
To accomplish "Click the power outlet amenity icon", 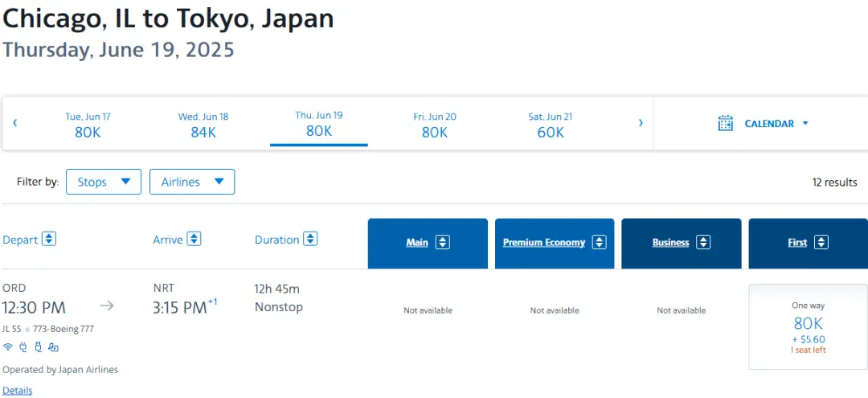I will tap(23, 347).
